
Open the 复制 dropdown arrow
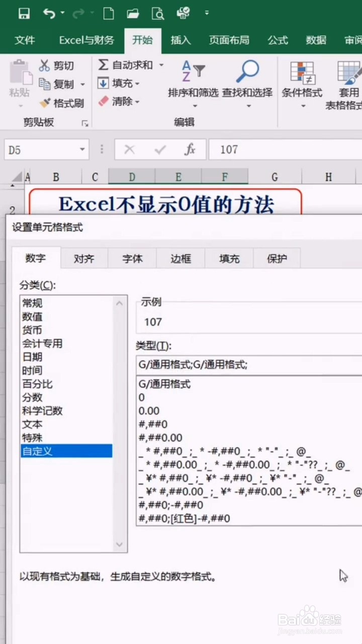[x=82, y=85]
